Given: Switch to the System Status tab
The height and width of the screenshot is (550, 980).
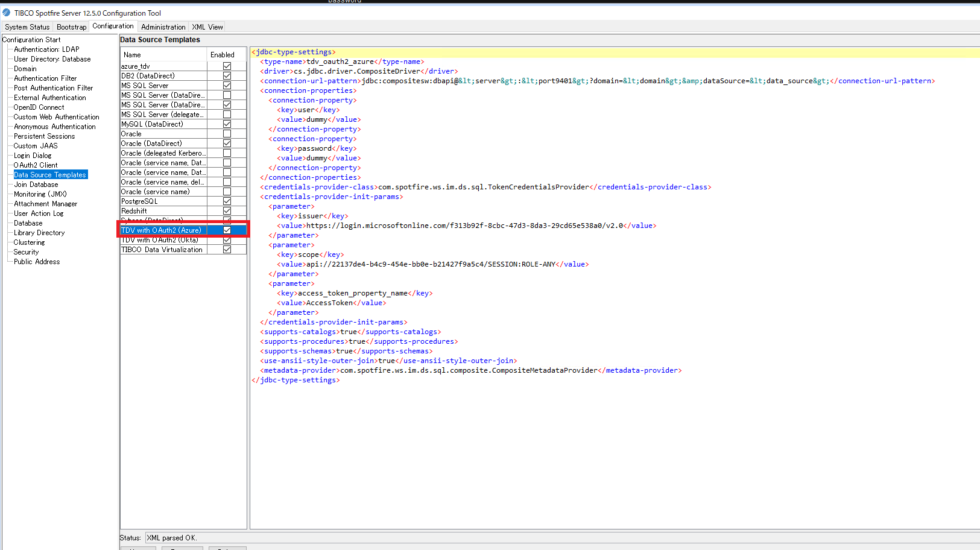Looking at the screenshot, I should 27,27.
